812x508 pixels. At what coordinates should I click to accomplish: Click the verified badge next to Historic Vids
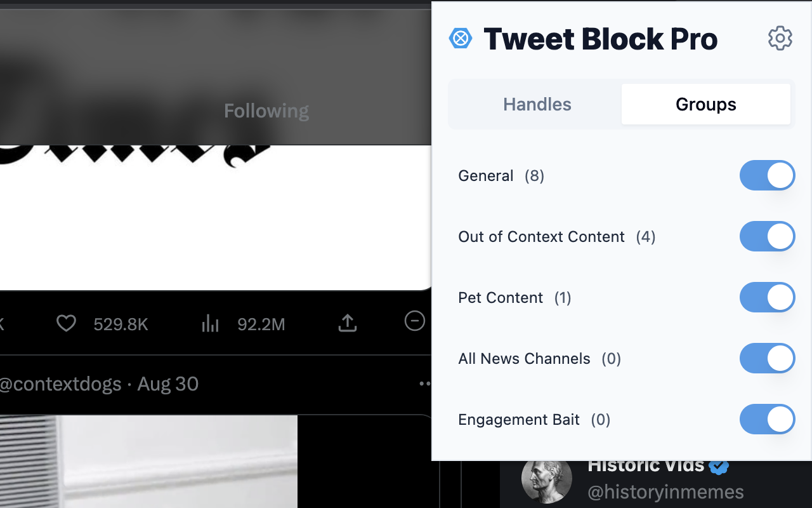[x=719, y=465]
